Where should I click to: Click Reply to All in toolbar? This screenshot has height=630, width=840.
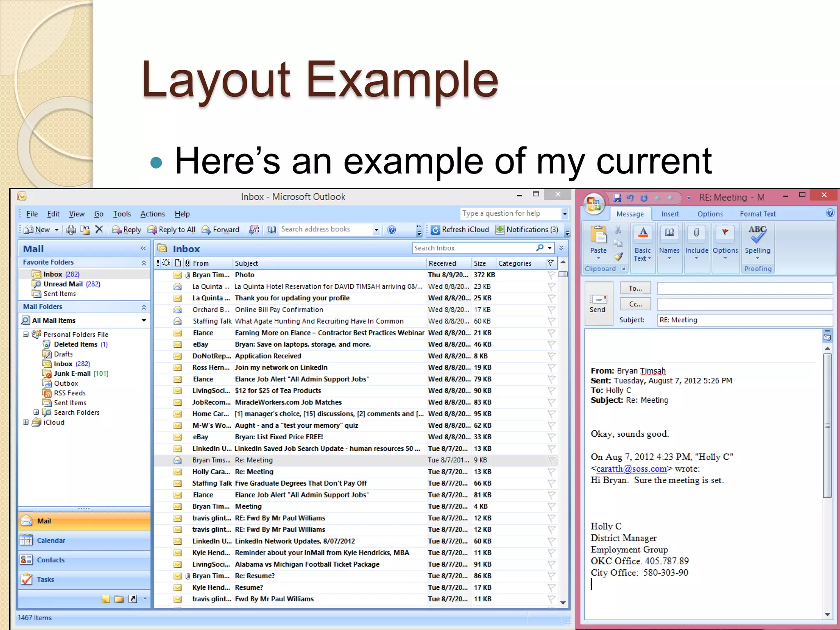[171, 230]
